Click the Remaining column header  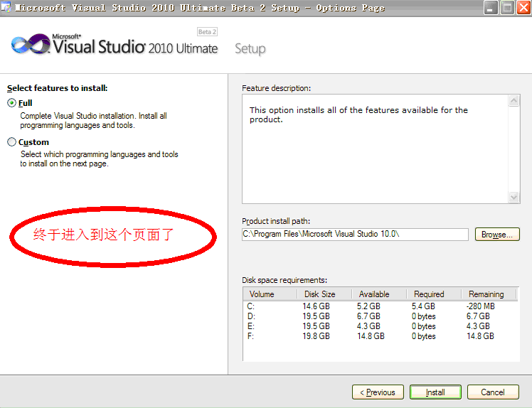point(489,294)
